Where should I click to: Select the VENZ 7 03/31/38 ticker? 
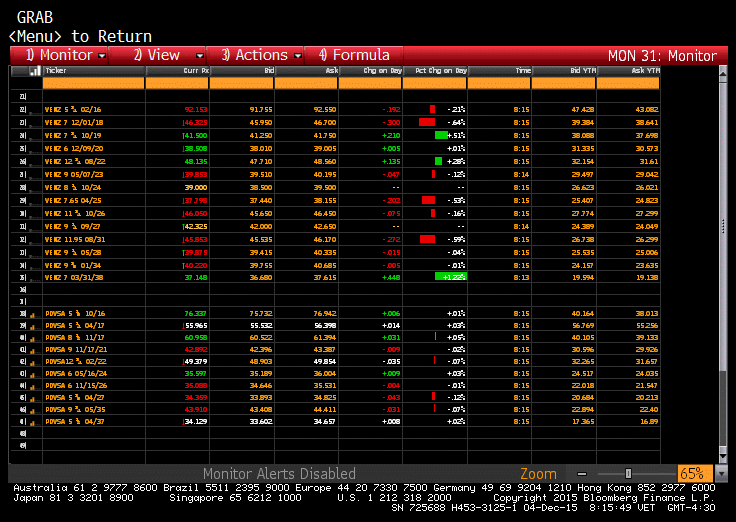pos(74,277)
